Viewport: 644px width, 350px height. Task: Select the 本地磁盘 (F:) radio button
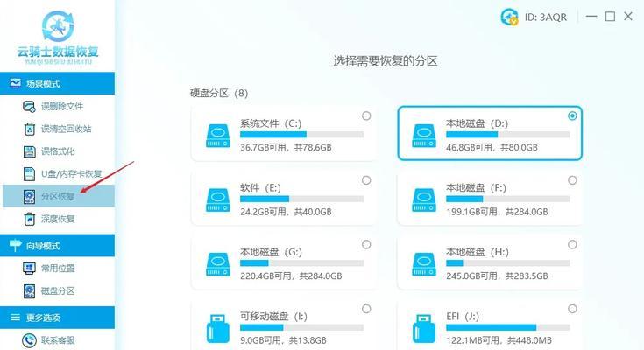(x=572, y=180)
